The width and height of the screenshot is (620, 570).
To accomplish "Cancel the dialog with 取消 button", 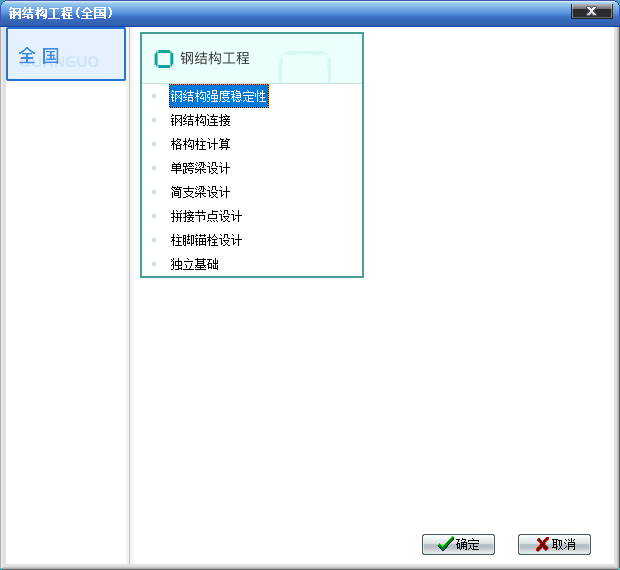I will coord(554,544).
